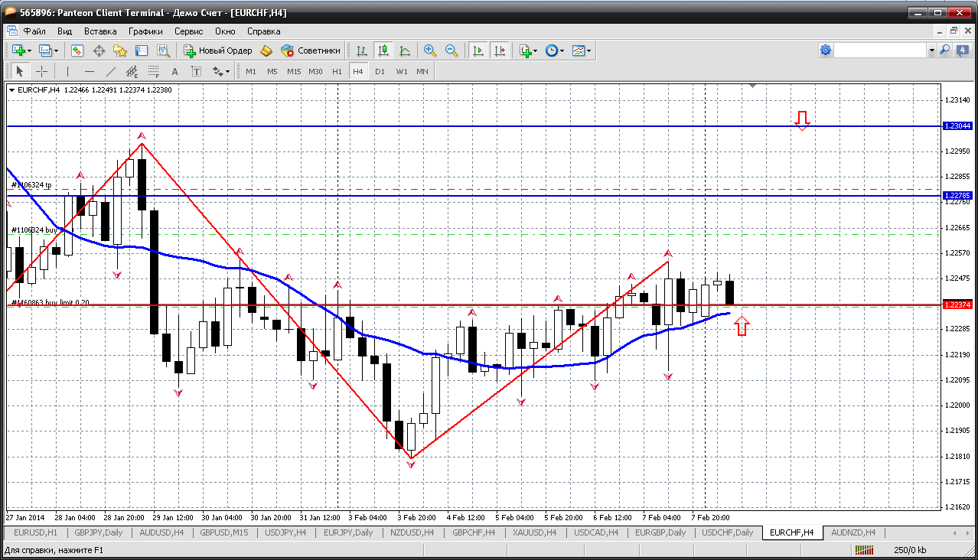
Task: Open the chart Templates dropdown
Action: pyautogui.click(x=582, y=50)
